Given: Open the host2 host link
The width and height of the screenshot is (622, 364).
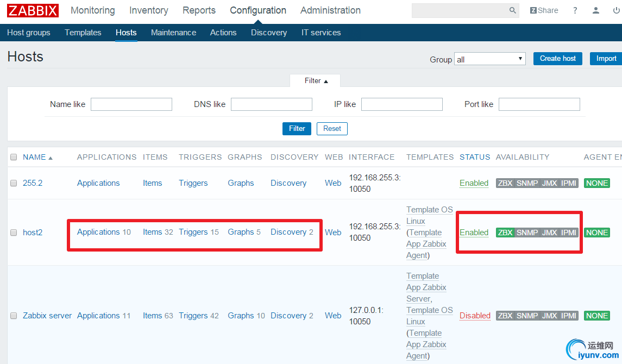Looking at the screenshot, I should [x=33, y=233].
